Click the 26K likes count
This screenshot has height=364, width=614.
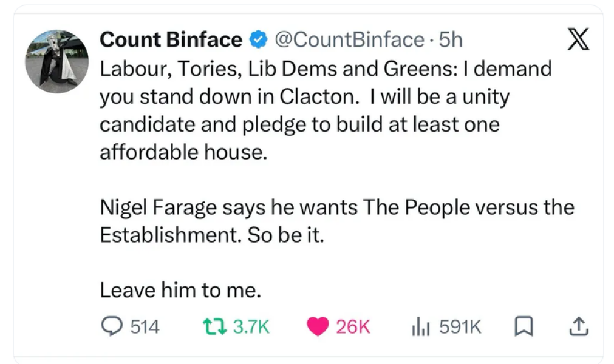pyautogui.click(x=353, y=326)
